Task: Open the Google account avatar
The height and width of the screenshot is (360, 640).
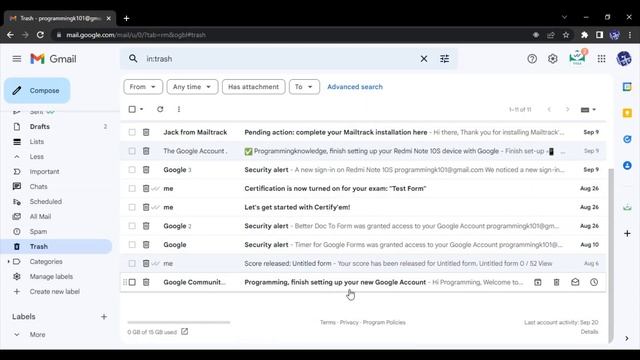Action: pyautogui.click(x=624, y=59)
